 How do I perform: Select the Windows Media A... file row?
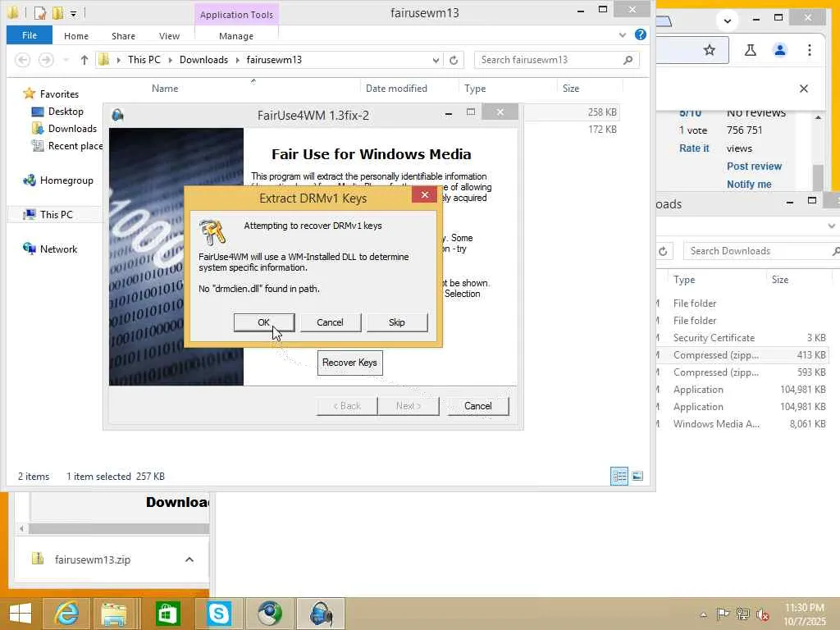pyautogui.click(x=742, y=424)
